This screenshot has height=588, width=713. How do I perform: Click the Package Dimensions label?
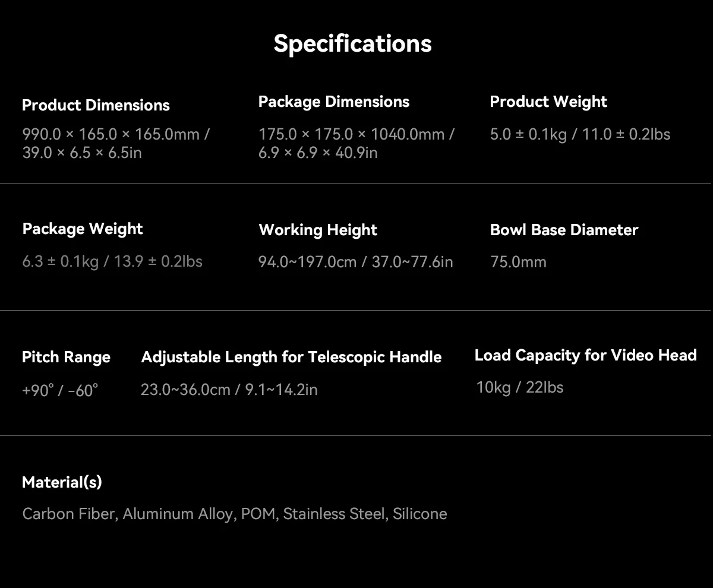pyautogui.click(x=333, y=102)
